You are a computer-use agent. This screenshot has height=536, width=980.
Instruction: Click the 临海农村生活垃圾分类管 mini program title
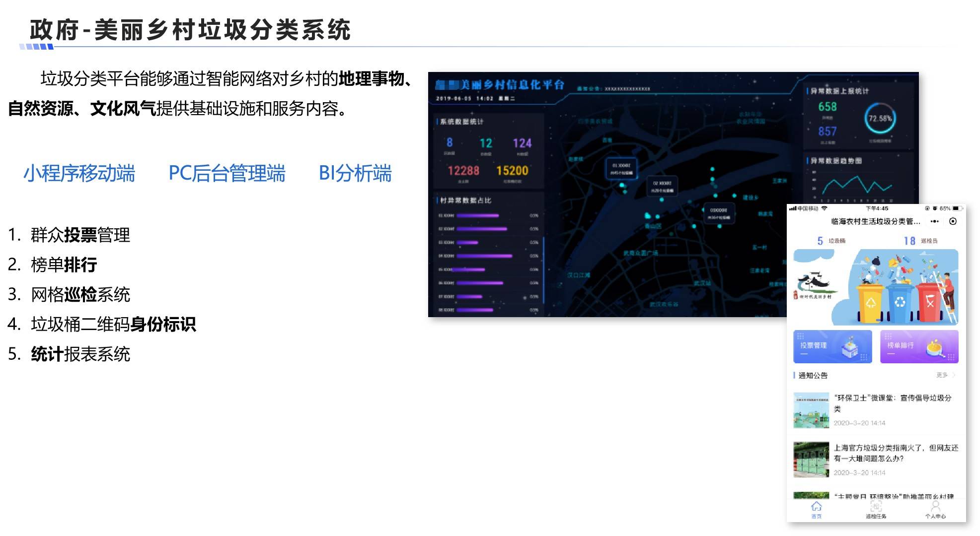[x=876, y=221]
